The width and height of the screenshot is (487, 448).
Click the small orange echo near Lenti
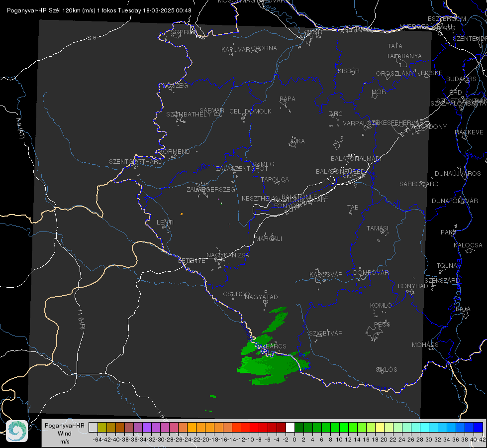[182, 214]
